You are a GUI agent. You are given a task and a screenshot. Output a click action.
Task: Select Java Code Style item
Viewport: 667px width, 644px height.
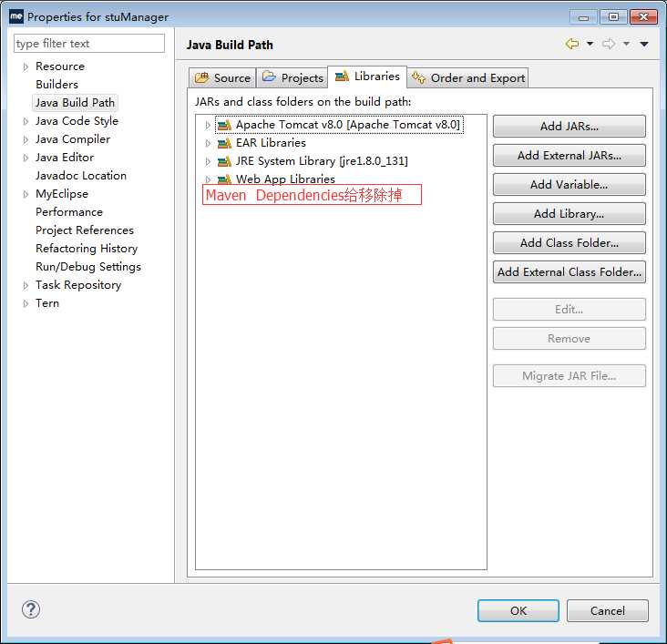tap(77, 121)
